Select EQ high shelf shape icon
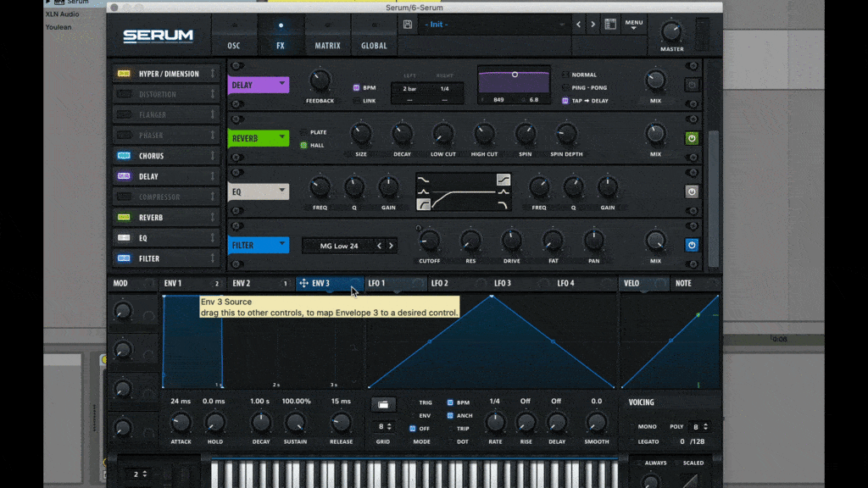Image resolution: width=868 pixels, height=488 pixels. tap(504, 180)
